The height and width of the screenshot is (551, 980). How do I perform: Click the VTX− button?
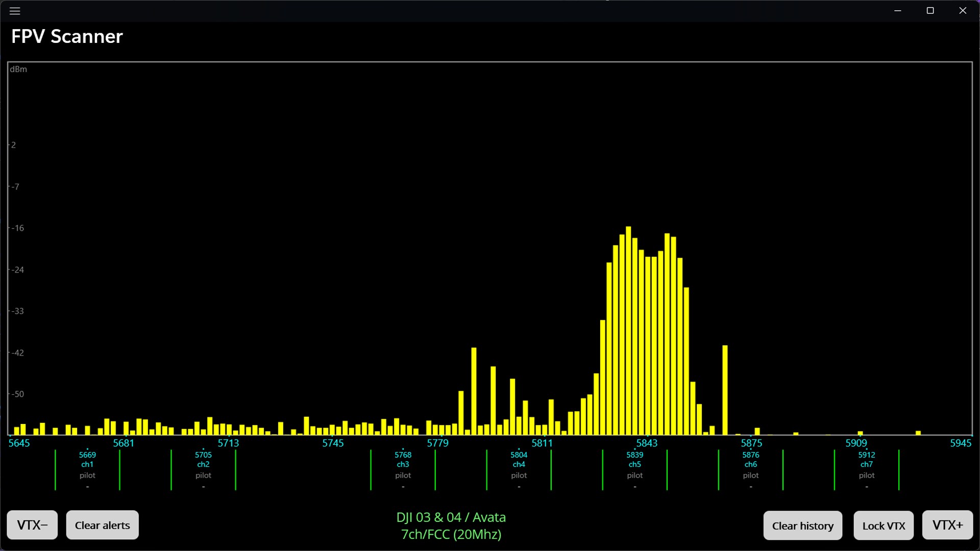point(32,525)
